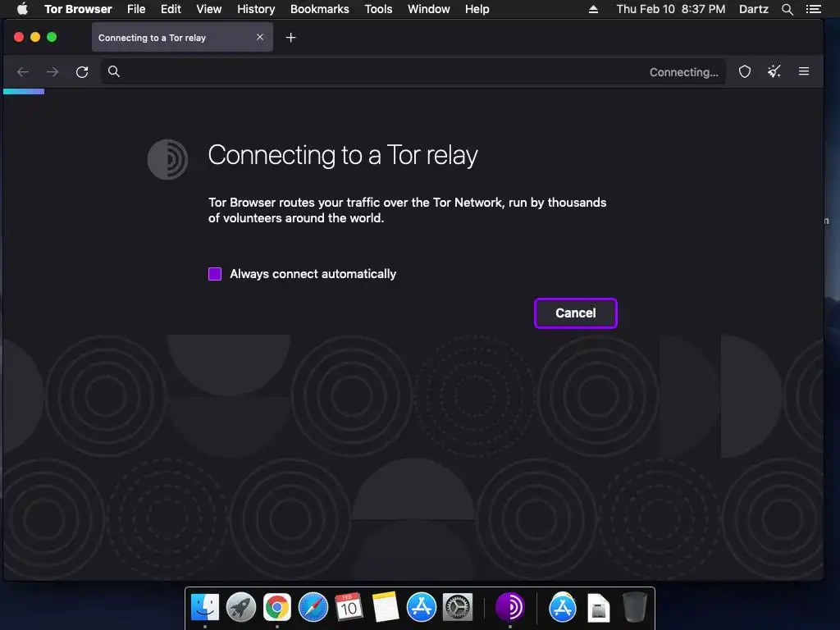This screenshot has height=630, width=840.
Task: Open the security level shield icon
Action: (745, 72)
